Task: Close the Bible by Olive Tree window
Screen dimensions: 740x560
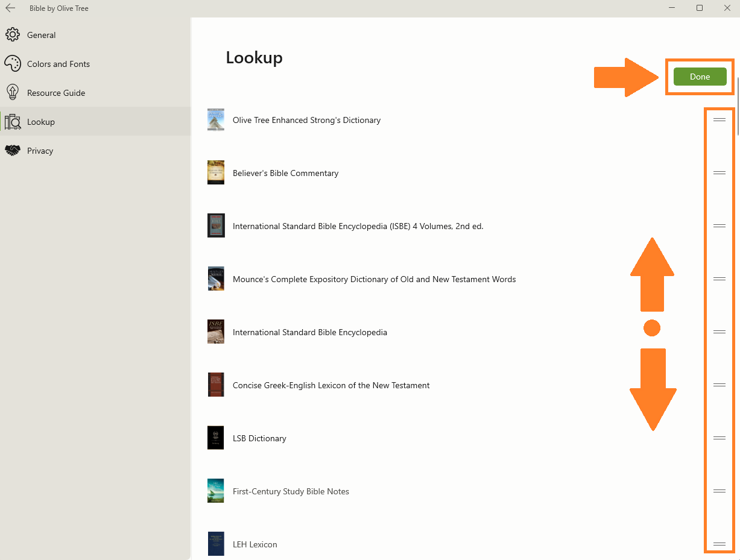Action: pyautogui.click(x=727, y=8)
